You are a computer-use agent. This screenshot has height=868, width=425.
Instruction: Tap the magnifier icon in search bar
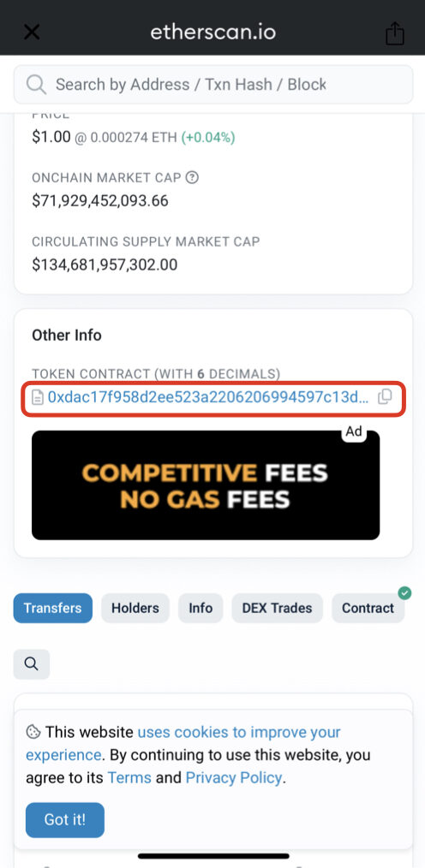coord(37,85)
